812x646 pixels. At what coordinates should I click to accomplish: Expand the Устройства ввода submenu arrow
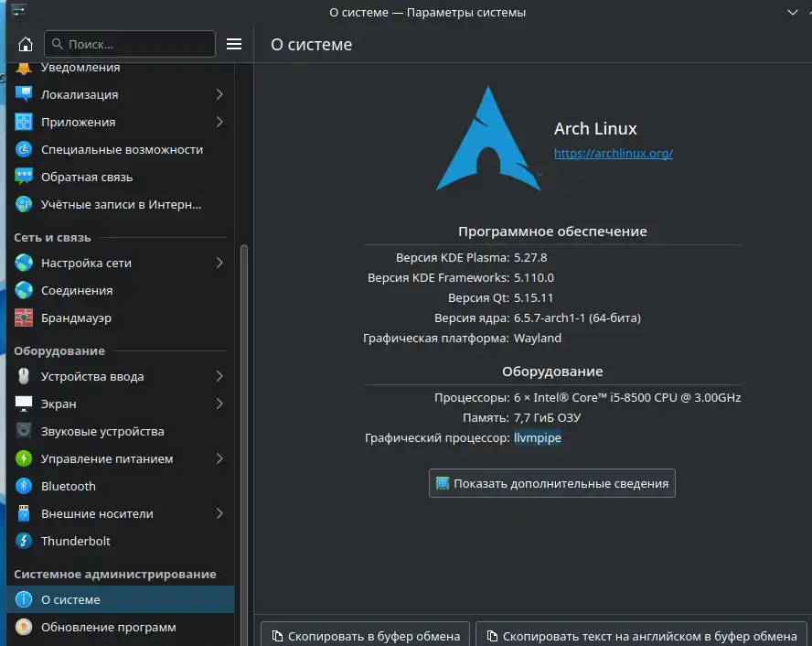coord(219,376)
